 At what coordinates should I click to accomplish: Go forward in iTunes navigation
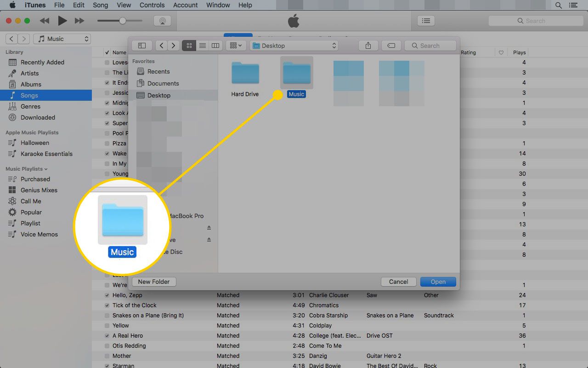[24, 39]
